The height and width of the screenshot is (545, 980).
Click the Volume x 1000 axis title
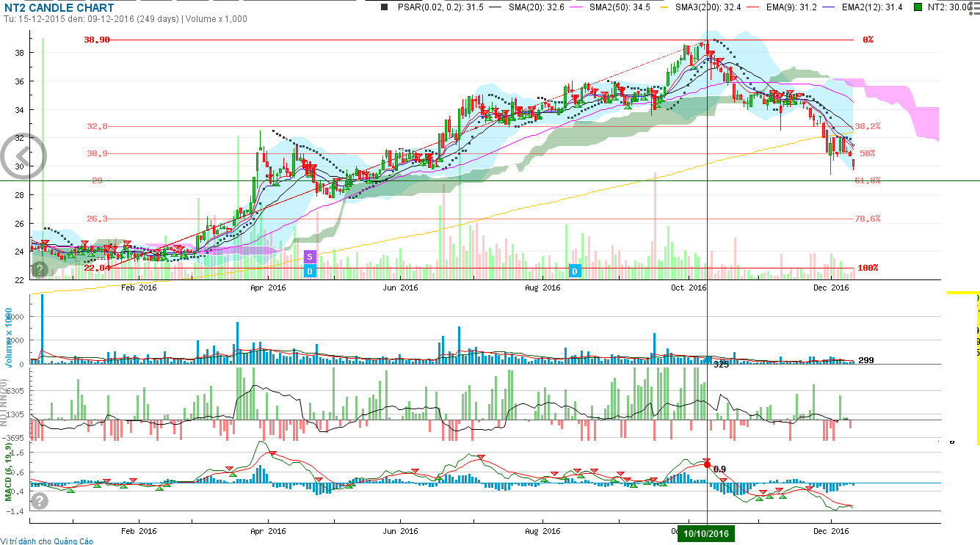pyautogui.click(x=10, y=337)
